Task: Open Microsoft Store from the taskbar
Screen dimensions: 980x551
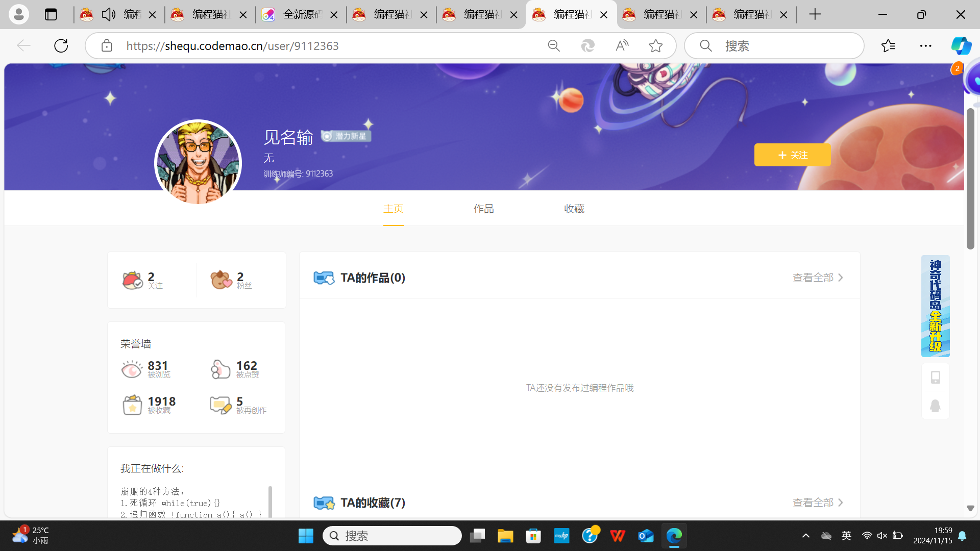Action: coord(533,536)
